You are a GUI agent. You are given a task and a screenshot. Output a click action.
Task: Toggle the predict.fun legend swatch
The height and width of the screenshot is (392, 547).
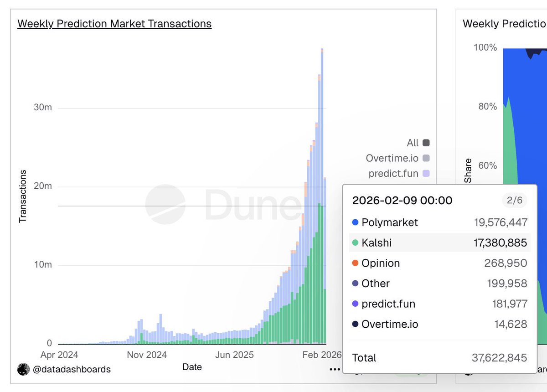[426, 173]
